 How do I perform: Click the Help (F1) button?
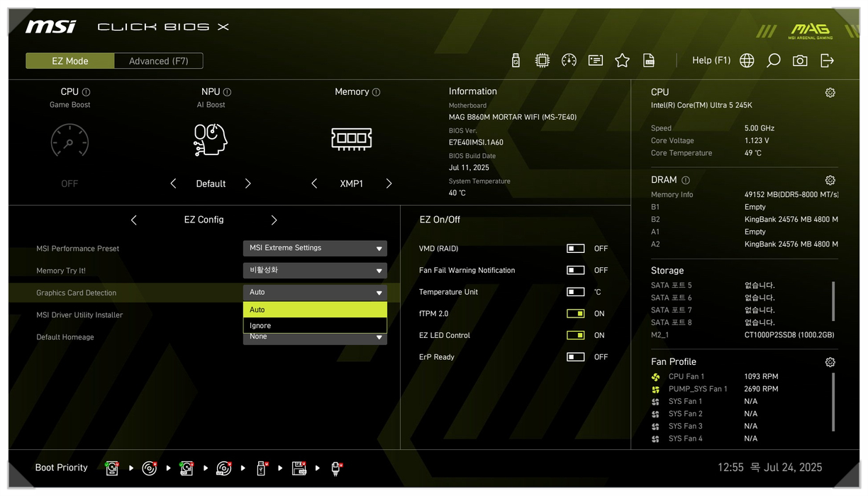(711, 61)
